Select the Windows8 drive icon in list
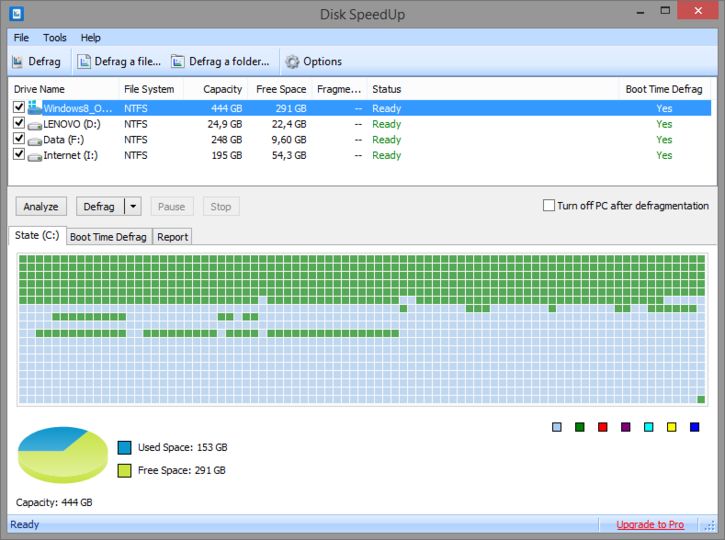This screenshot has width=725, height=540. point(35,108)
